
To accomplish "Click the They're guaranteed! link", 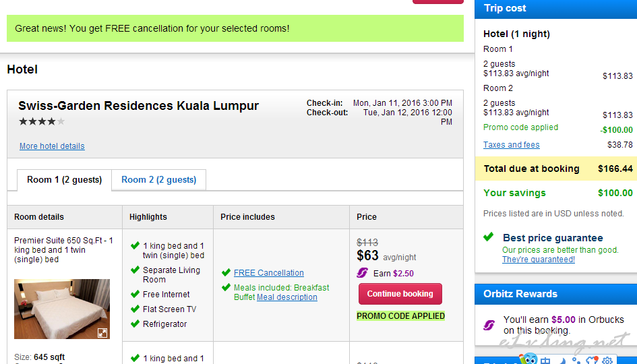I will coord(539,260).
